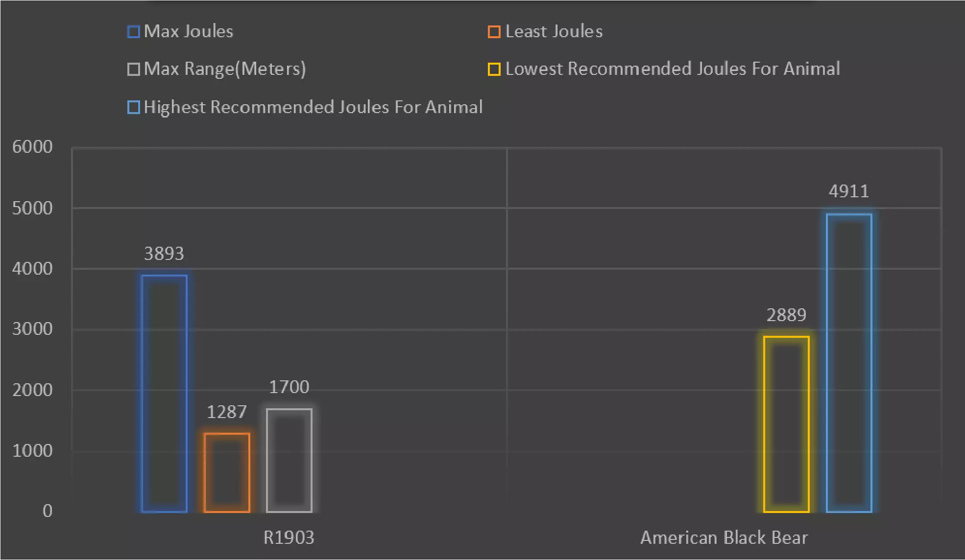Click the gray Max Range bar
Image resolution: width=965 pixels, height=560 pixels.
289,460
